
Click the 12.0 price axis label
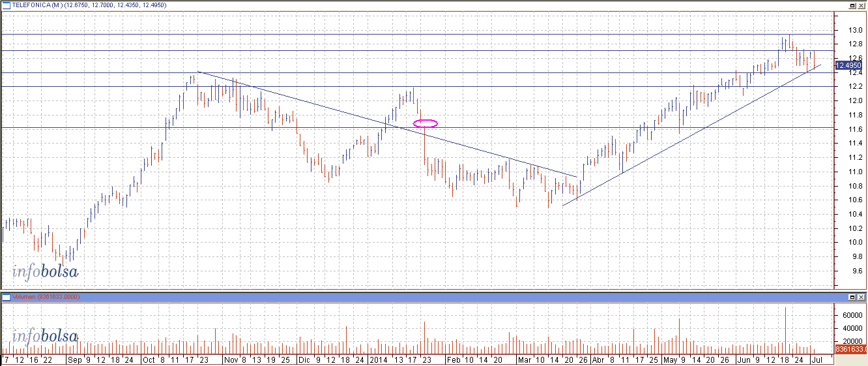point(856,100)
